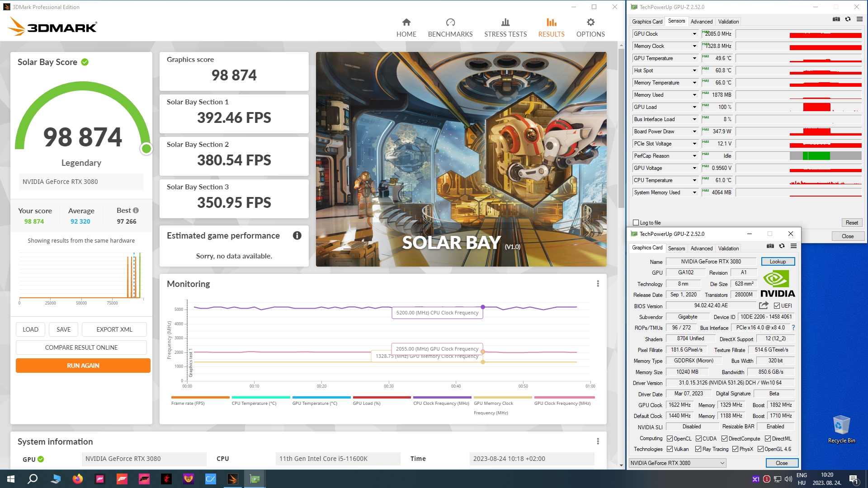The image size is (868, 488).
Task: Toggle the Vulkan checkbox
Action: click(x=670, y=449)
